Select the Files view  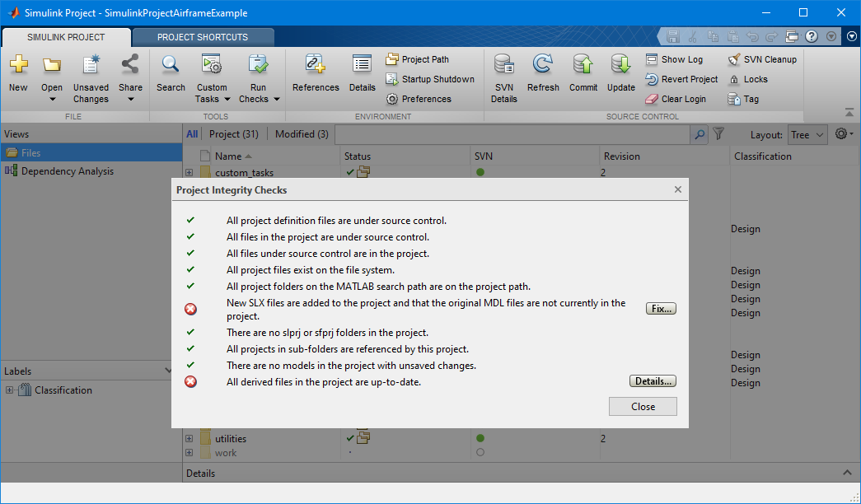pyautogui.click(x=91, y=153)
